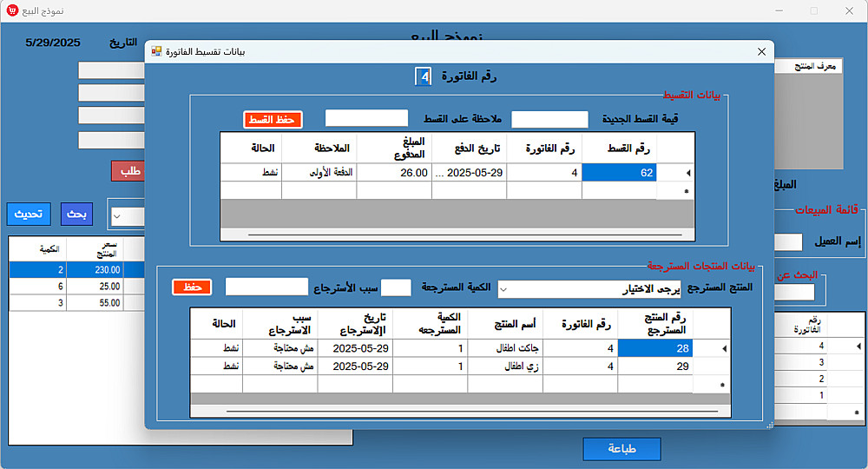This screenshot has width=868, height=469.
Task: Click the الدفعة الأولى note cell
Action: pos(319,173)
